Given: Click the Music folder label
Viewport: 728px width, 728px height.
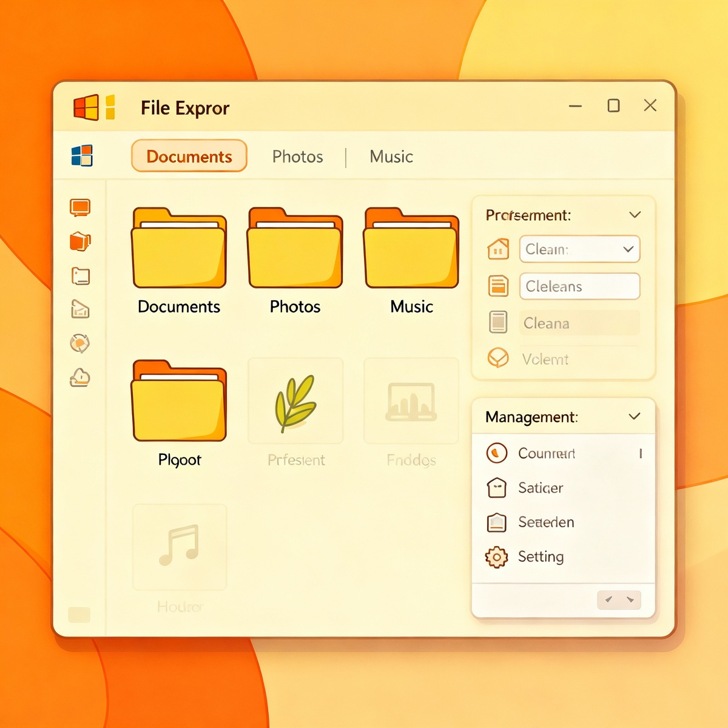Looking at the screenshot, I should click(412, 306).
